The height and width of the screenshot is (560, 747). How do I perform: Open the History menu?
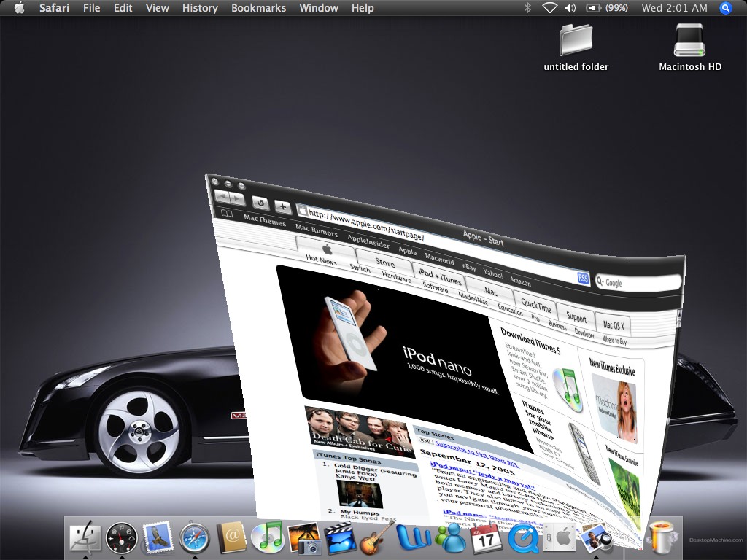coord(200,8)
